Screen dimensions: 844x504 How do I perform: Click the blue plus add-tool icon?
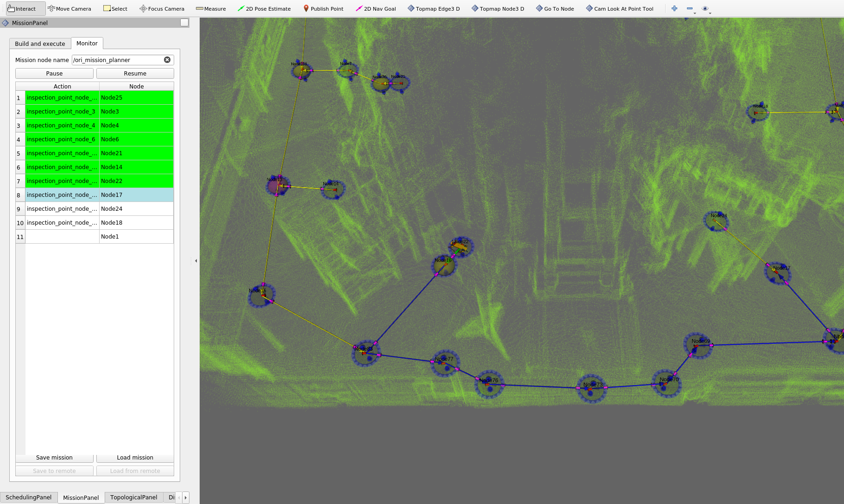(x=674, y=8)
